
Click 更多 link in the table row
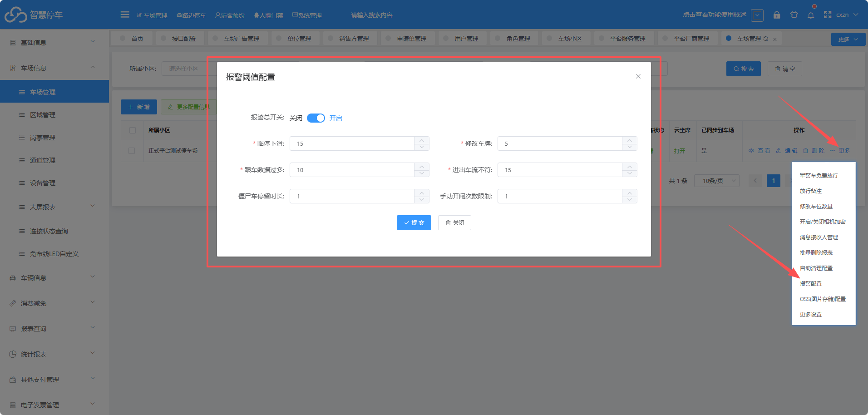(840, 151)
